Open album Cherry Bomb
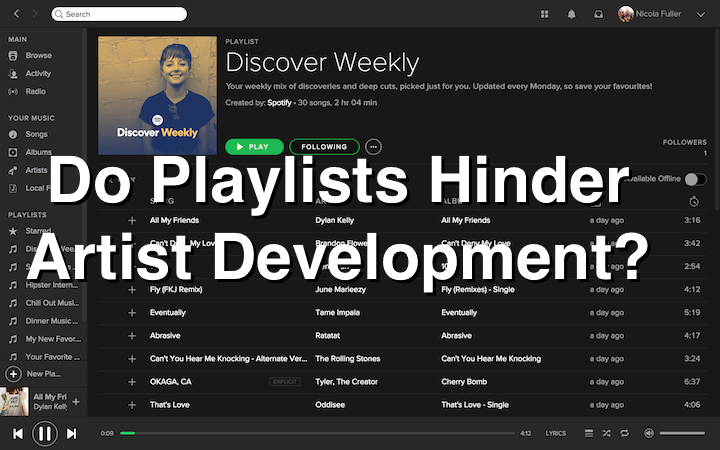720x450 pixels. (464, 382)
